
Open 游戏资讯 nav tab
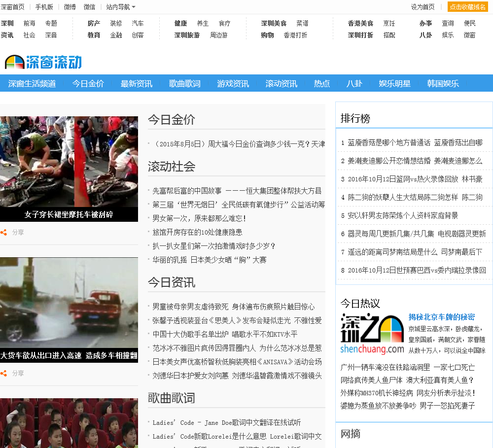coord(233,83)
